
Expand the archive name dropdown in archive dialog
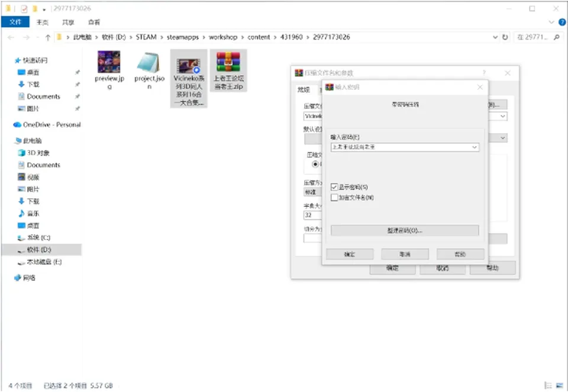pyautogui.click(x=503, y=116)
